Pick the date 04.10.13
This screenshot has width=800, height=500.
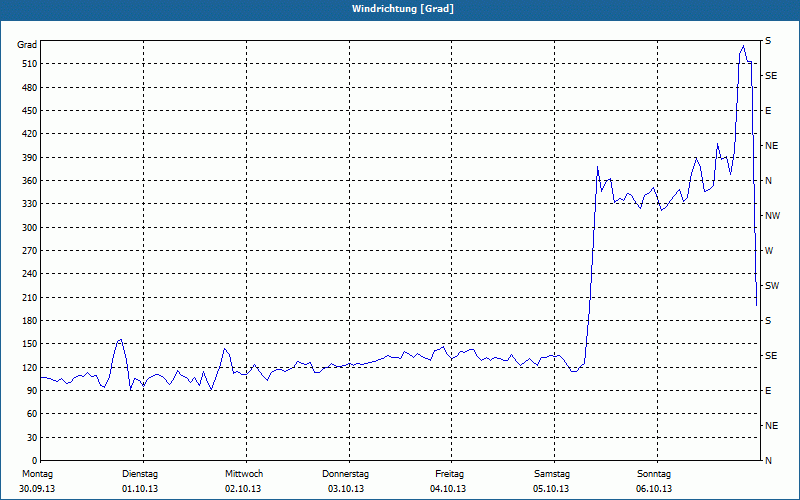click(x=448, y=489)
